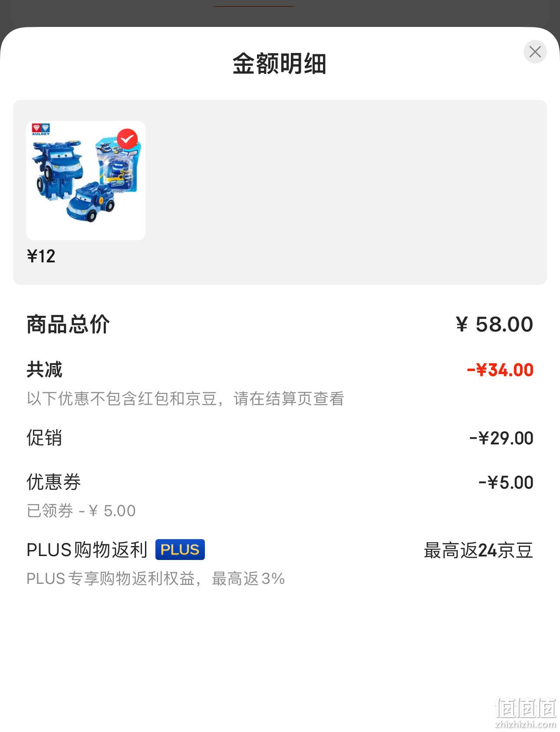Image resolution: width=560 pixels, height=732 pixels.
Task: Toggle the red checkmark on product image
Action: tap(127, 139)
